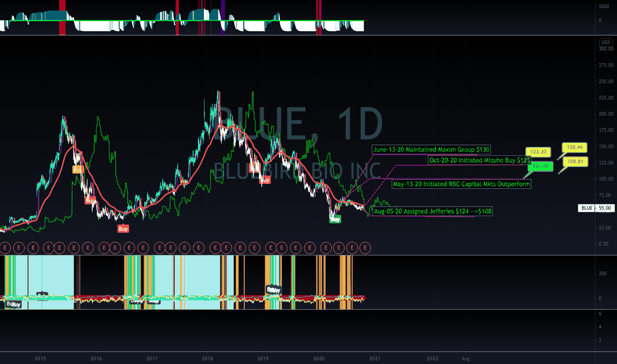Click the BLUE 55.00 last price label
The image size is (617, 364).
pyautogui.click(x=596, y=208)
